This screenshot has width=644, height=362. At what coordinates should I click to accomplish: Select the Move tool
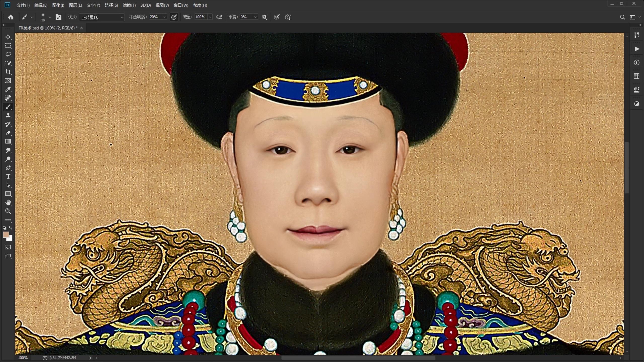pos(8,37)
